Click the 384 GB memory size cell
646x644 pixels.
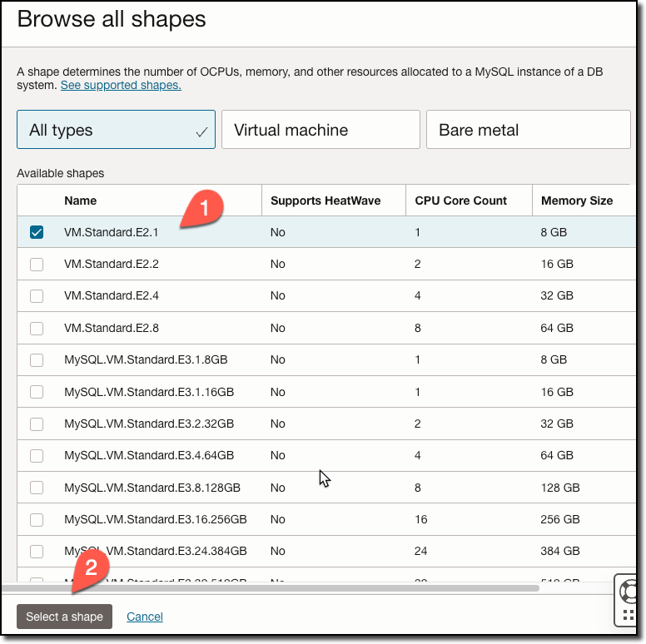pos(560,552)
